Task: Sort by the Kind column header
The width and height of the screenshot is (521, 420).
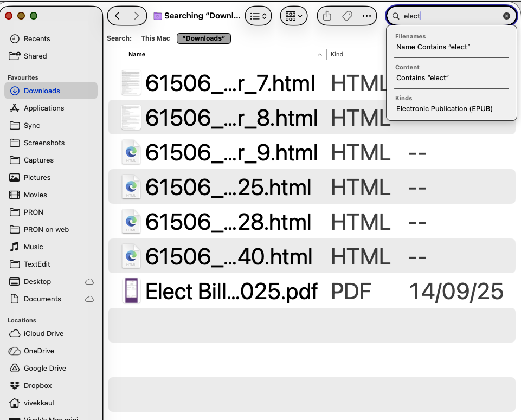Action: point(337,54)
